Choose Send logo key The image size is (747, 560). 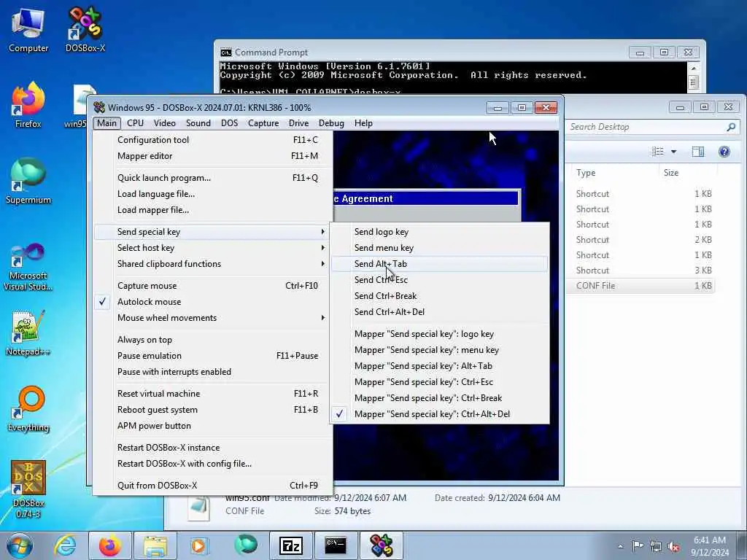(x=439, y=232)
